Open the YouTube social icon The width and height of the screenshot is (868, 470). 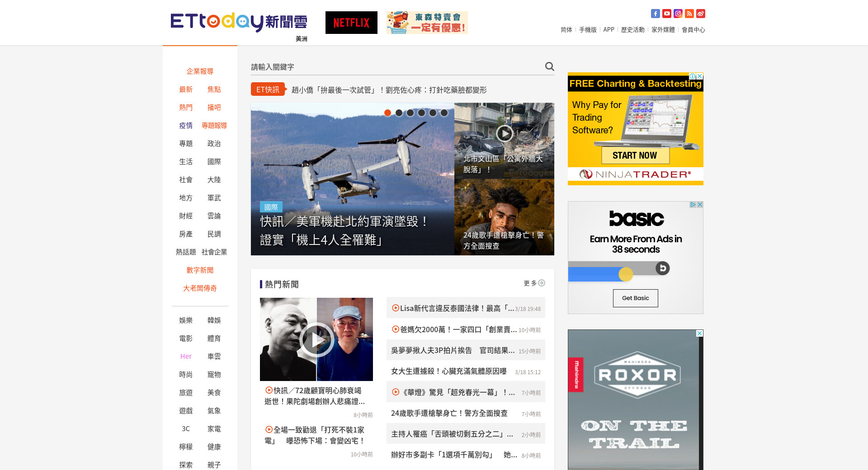[666, 14]
